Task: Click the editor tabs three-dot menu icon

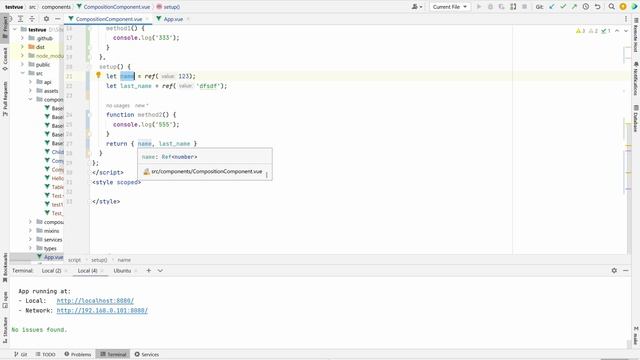Action: point(626,19)
